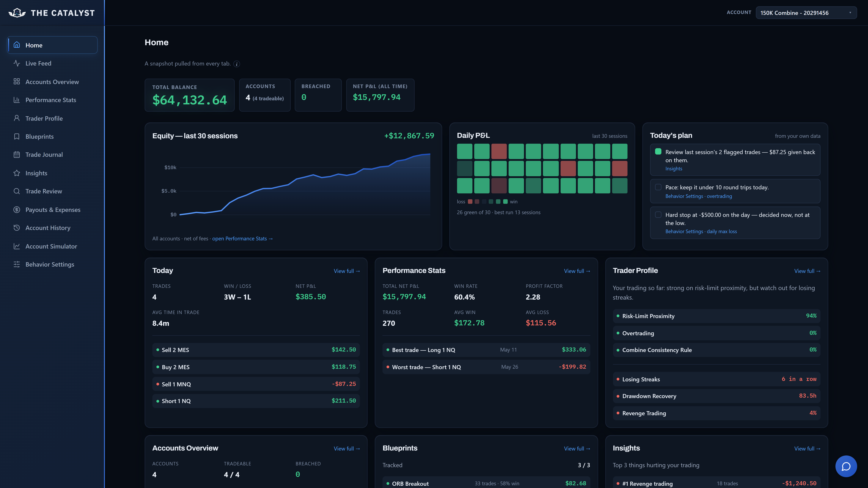Open Account Simulator page
The image size is (868, 488).
tap(52, 246)
